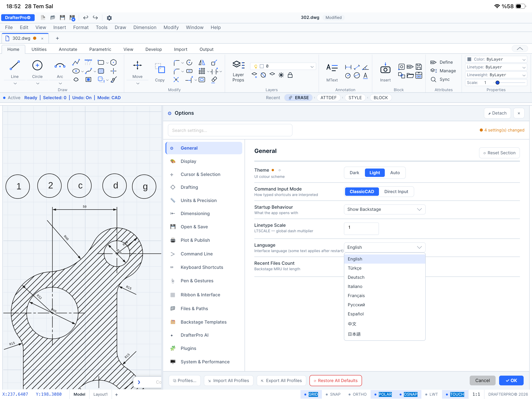This screenshot has height=399, width=532.
Task: Toggle OSNAP in status bar
Action: (x=408, y=394)
